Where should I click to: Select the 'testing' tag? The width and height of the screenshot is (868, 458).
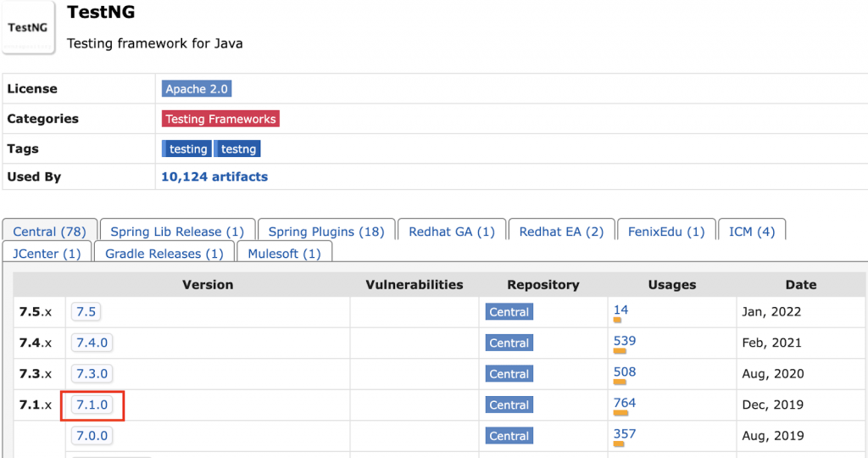(x=187, y=149)
